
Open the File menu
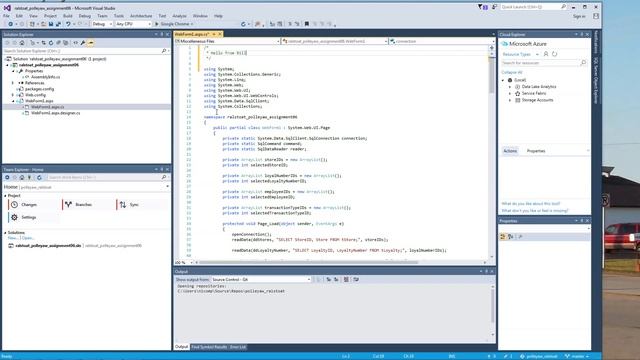[6, 16]
